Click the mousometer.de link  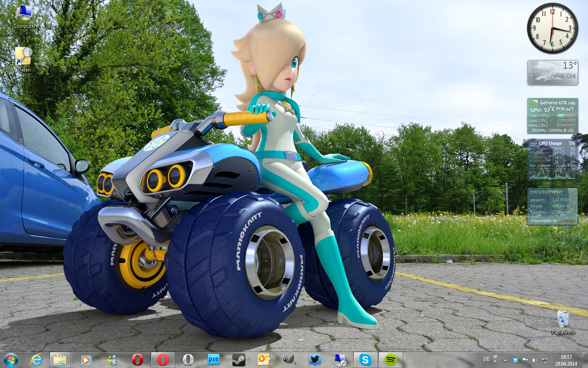[x=543, y=221]
